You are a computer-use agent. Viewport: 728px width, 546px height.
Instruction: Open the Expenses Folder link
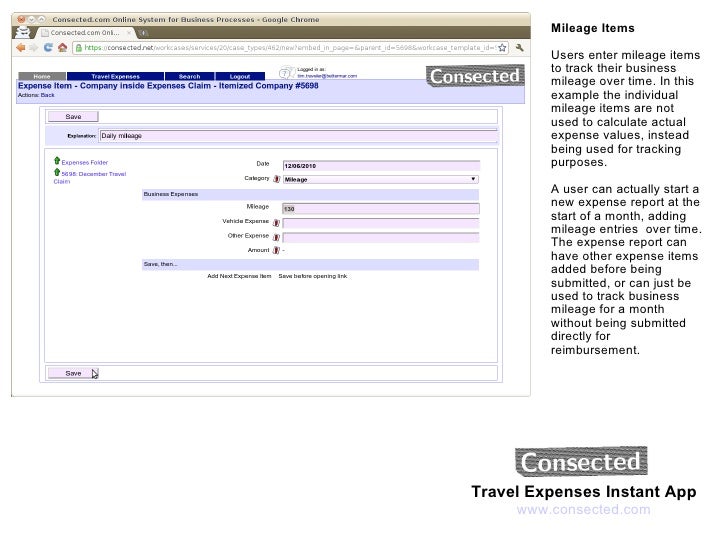point(84,162)
